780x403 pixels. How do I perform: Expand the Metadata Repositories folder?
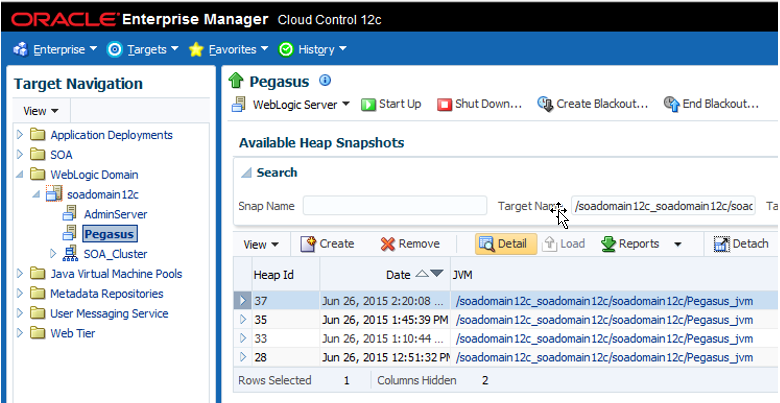click(x=19, y=294)
